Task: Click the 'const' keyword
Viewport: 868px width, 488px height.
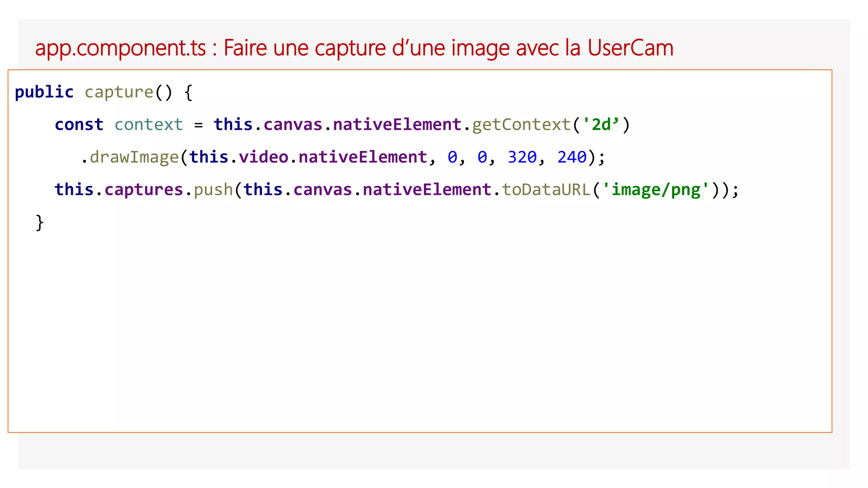Action: (79, 125)
